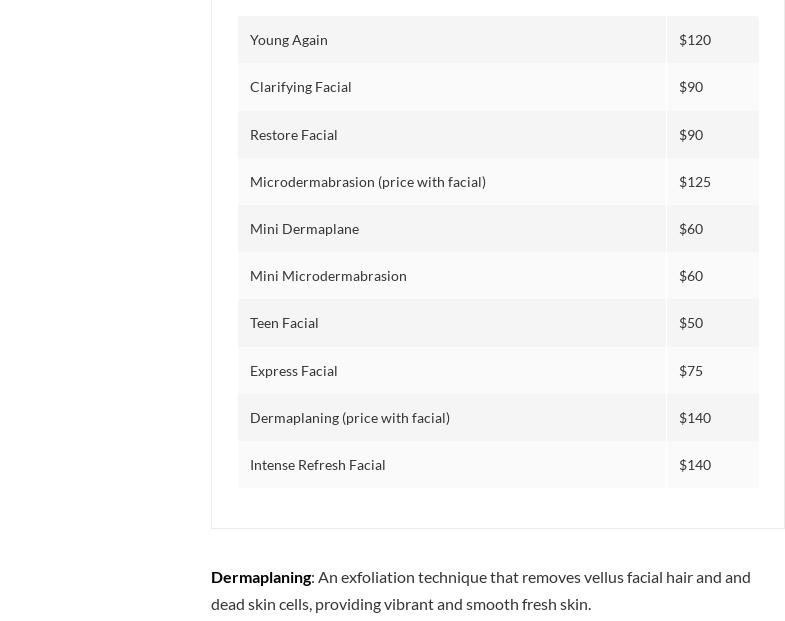This screenshot has width=785, height=621.
Task: Click the "dead skin cells" description line
Action: (401, 604)
